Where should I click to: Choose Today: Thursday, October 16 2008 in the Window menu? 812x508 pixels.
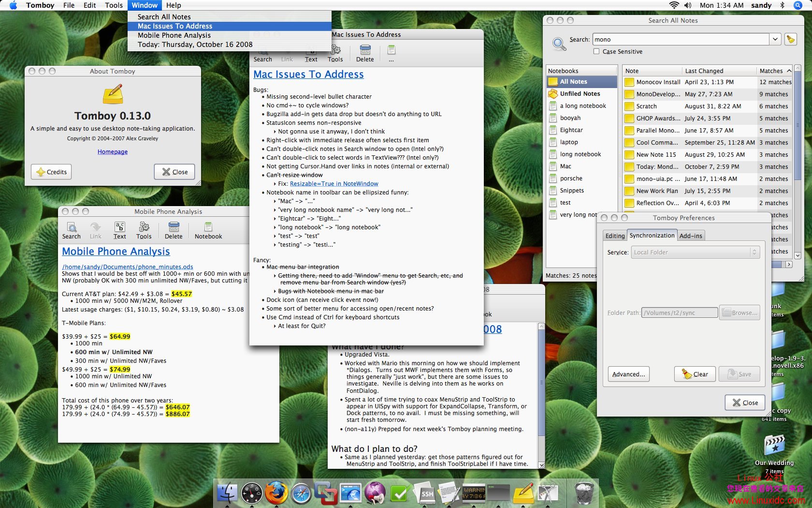click(230, 45)
